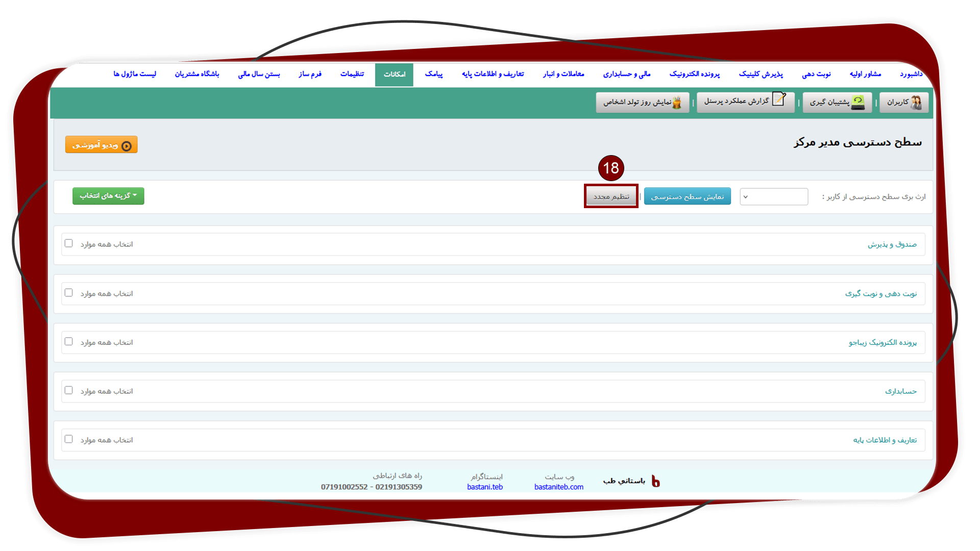Click the نمایش روز تولد اشخاص button
Image resolution: width=980 pixels, height=551 pixels.
pos(642,103)
